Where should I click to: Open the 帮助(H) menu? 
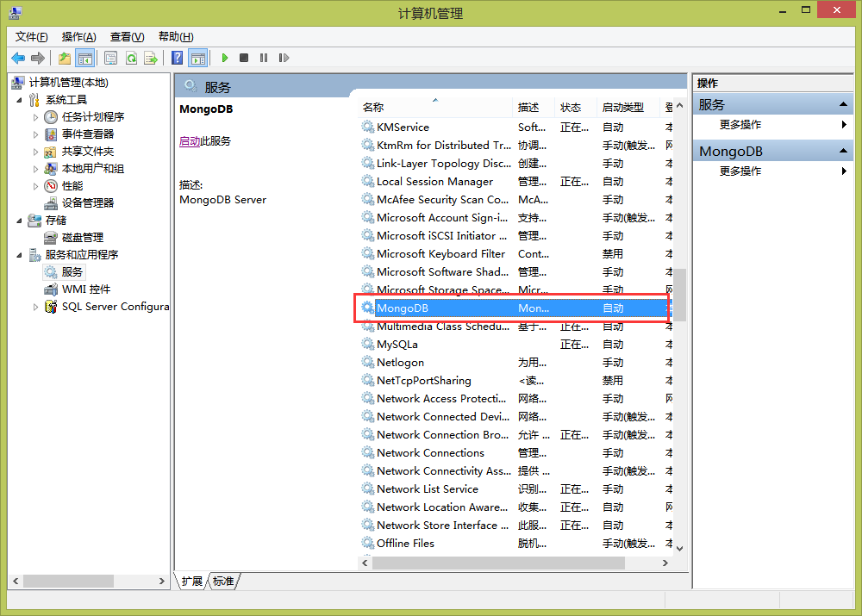pyautogui.click(x=176, y=37)
